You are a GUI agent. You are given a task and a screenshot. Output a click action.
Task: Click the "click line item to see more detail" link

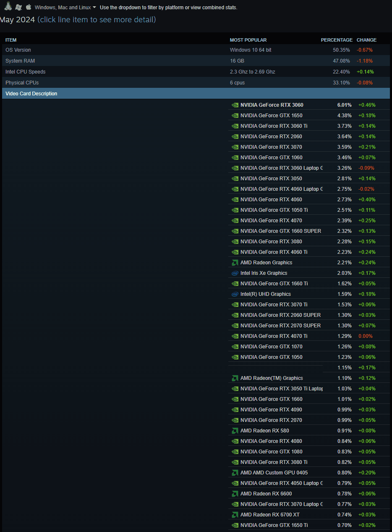[97, 19]
